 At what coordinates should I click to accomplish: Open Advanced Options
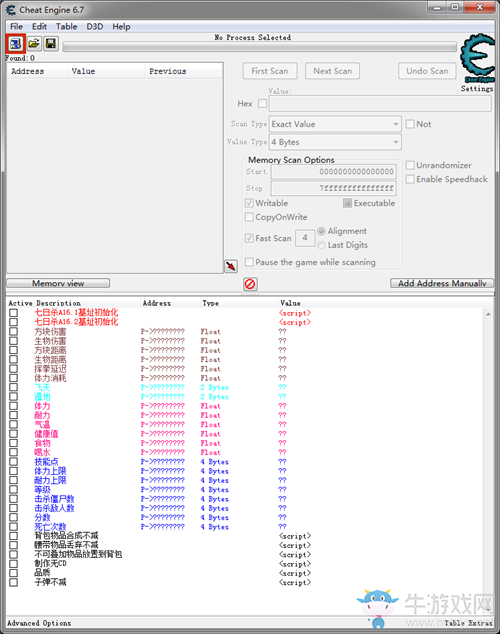click(39, 623)
